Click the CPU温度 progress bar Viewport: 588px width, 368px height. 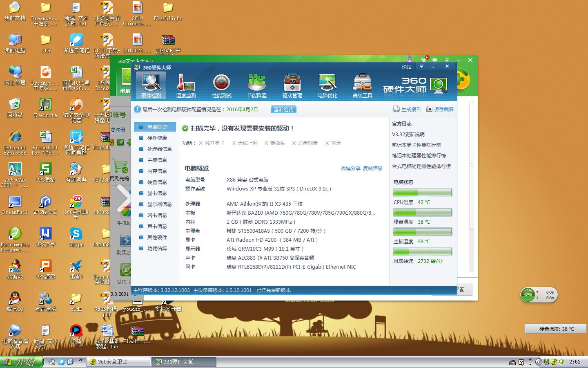point(423,193)
